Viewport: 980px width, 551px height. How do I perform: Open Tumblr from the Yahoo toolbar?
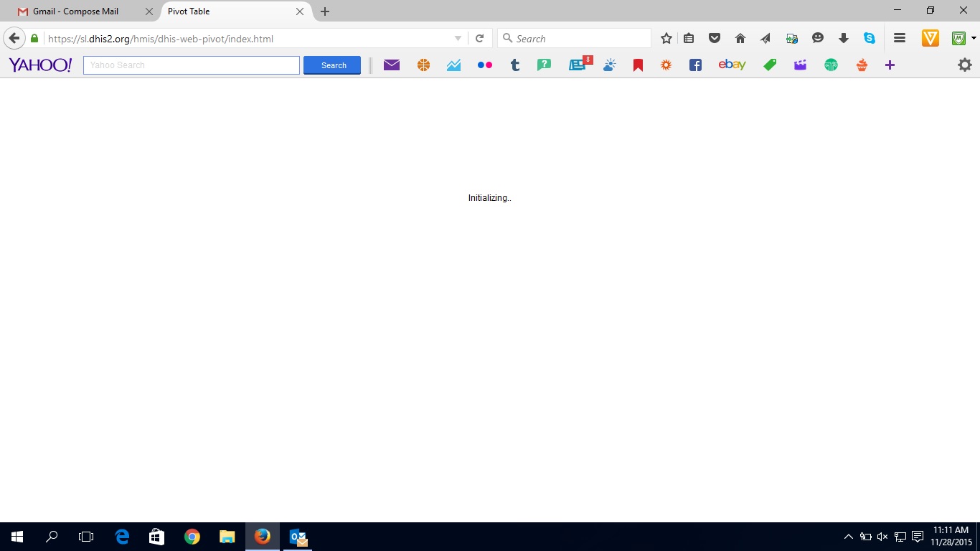(514, 65)
